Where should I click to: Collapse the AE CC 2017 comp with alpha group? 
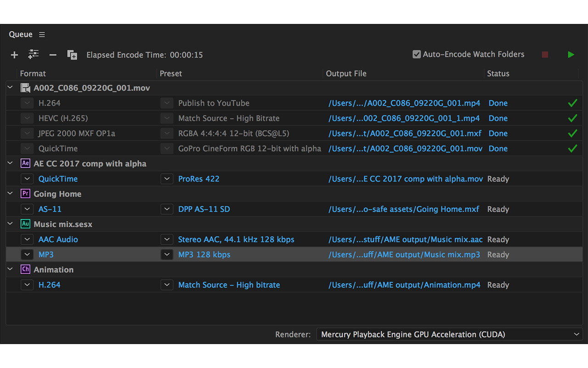[x=11, y=163]
